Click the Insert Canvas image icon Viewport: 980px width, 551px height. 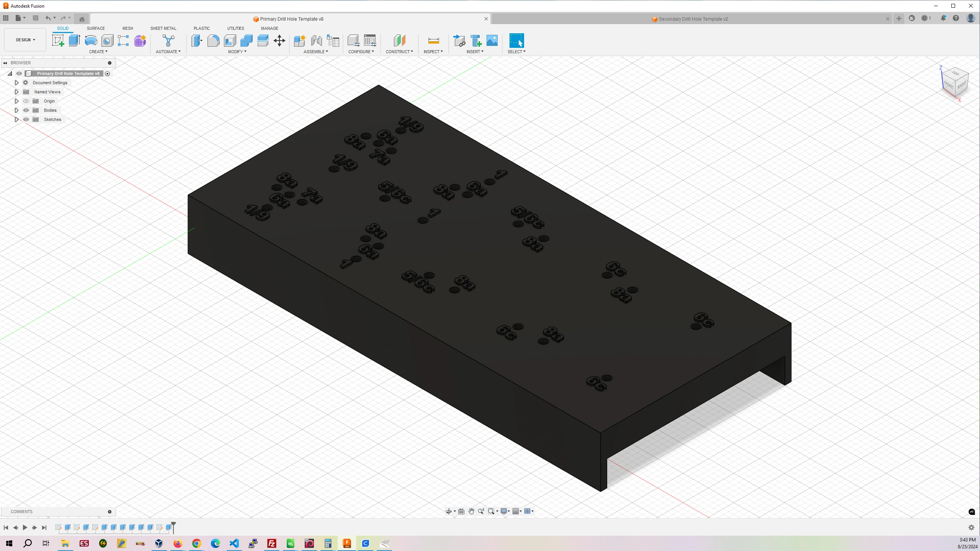[492, 41]
